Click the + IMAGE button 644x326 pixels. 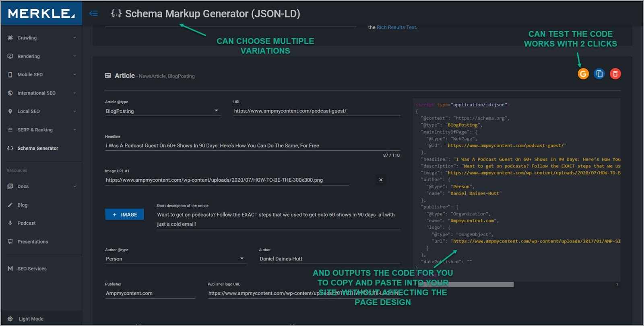pos(124,215)
